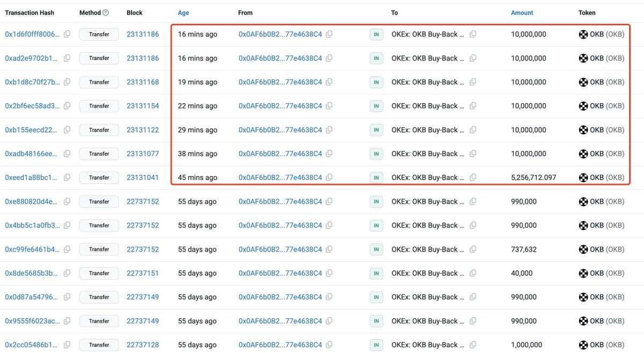Copy To address in 0xad2e9702b1 row
The width and height of the screenshot is (644, 353).
[x=473, y=58]
